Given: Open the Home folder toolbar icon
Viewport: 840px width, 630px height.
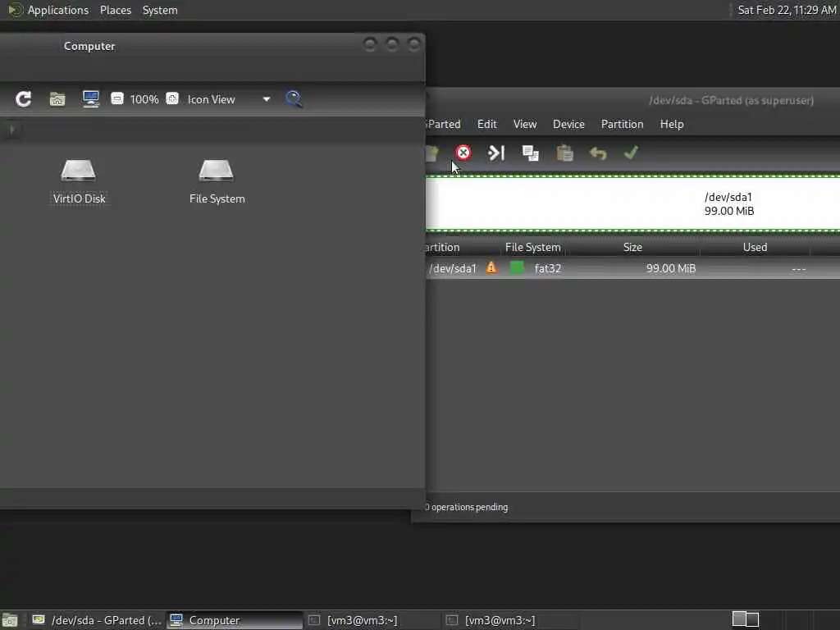Looking at the screenshot, I should click(57, 99).
